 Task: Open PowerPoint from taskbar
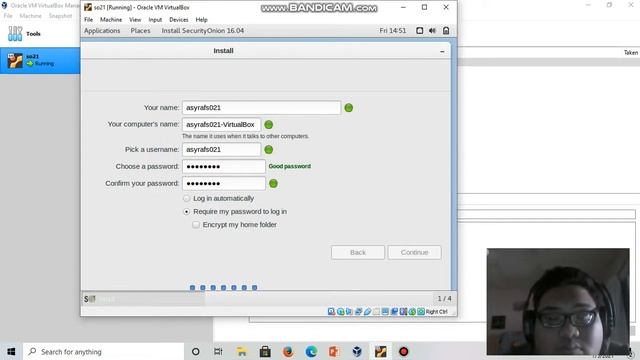click(x=334, y=351)
